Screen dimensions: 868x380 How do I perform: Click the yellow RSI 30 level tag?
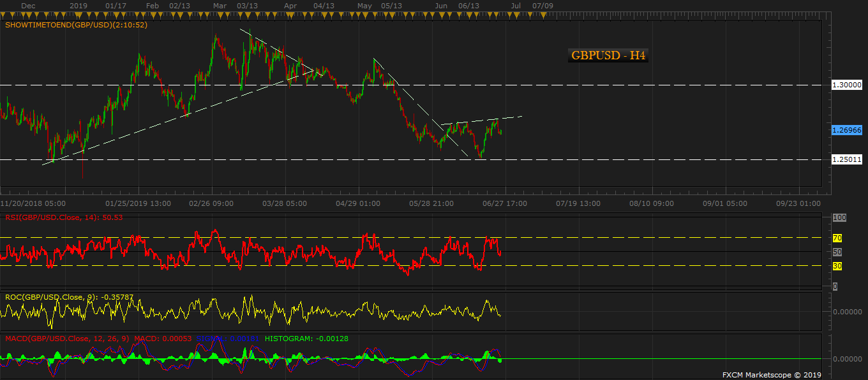click(x=838, y=266)
